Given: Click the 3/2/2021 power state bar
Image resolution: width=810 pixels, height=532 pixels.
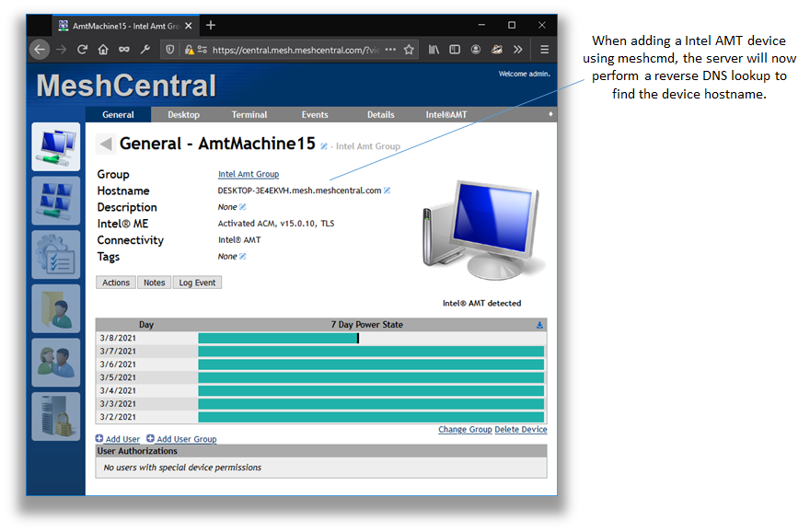Looking at the screenshot, I should (x=371, y=417).
